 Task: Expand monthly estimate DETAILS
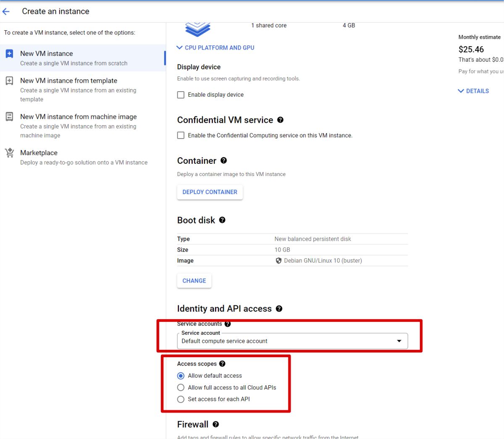click(x=473, y=91)
